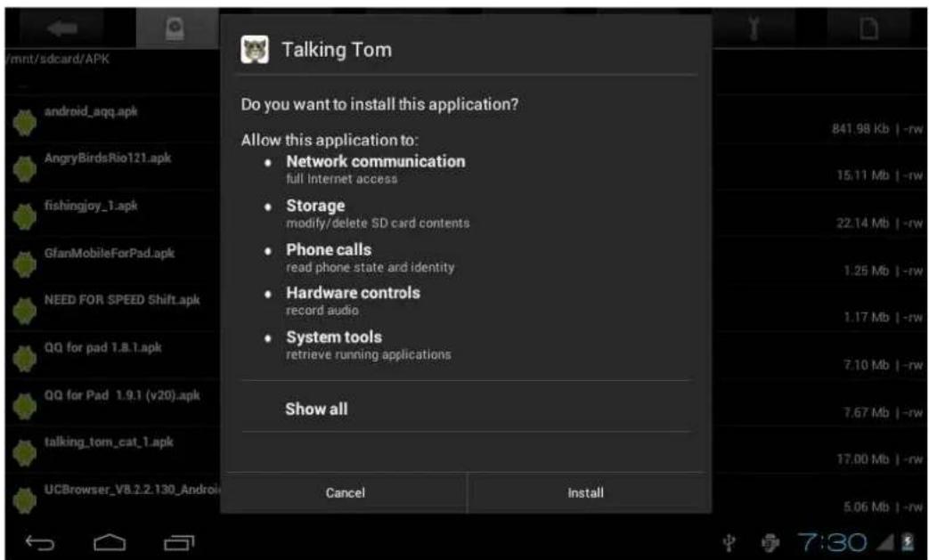929x560 pixels.
Task: Click the Android debug icon in system bar
Action: 770,542
